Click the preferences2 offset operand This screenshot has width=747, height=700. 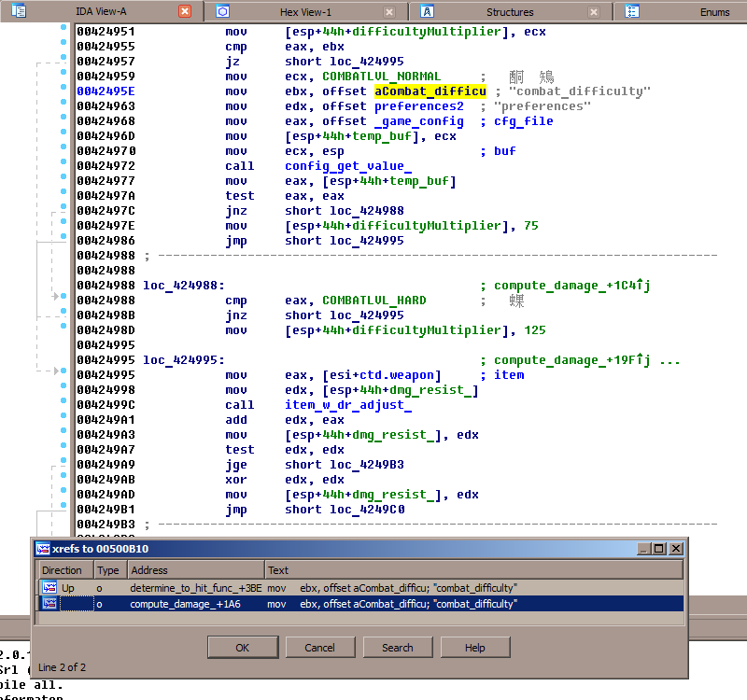(x=418, y=106)
